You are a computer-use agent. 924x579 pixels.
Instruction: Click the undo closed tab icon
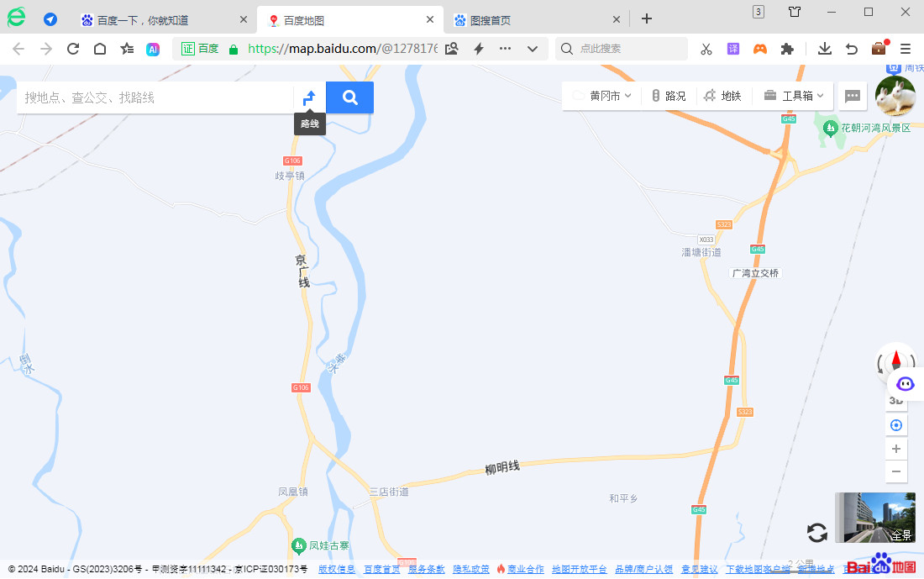(x=852, y=49)
